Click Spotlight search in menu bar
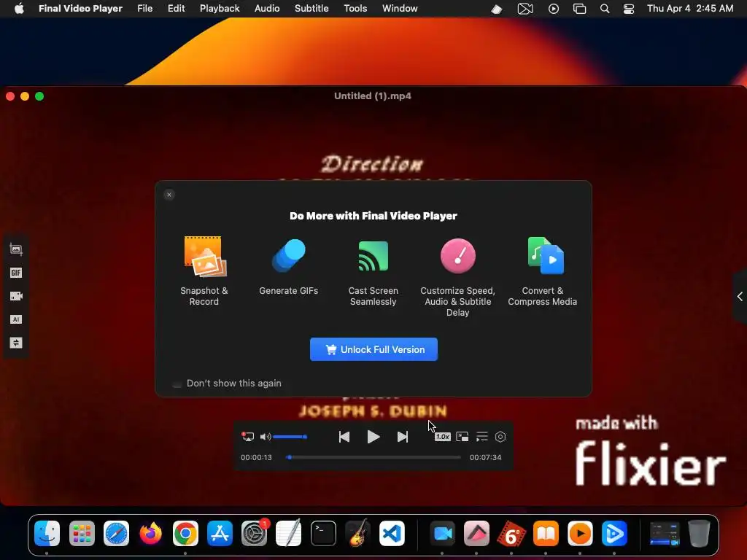747x560 pixels. (x=605, y=9)
